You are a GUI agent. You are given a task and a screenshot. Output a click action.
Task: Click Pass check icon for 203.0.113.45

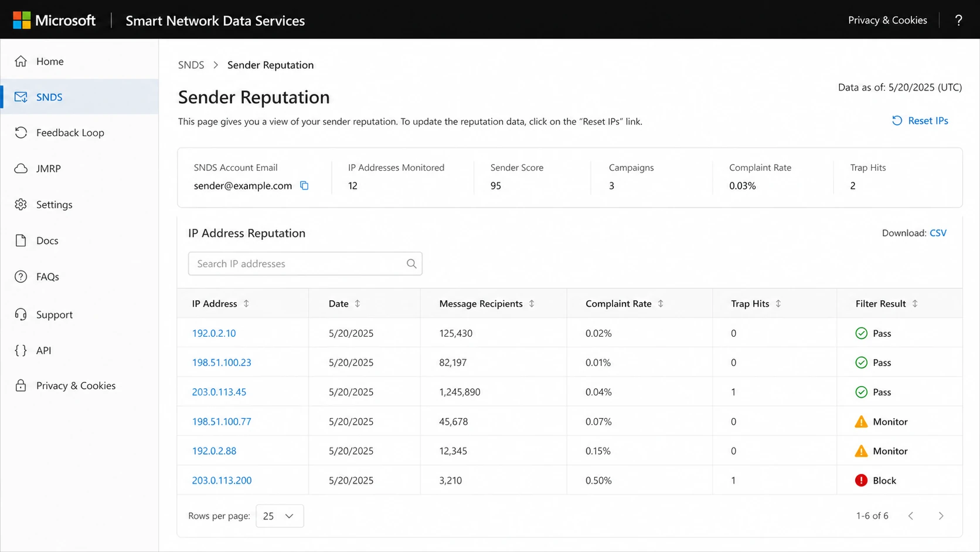861,392
